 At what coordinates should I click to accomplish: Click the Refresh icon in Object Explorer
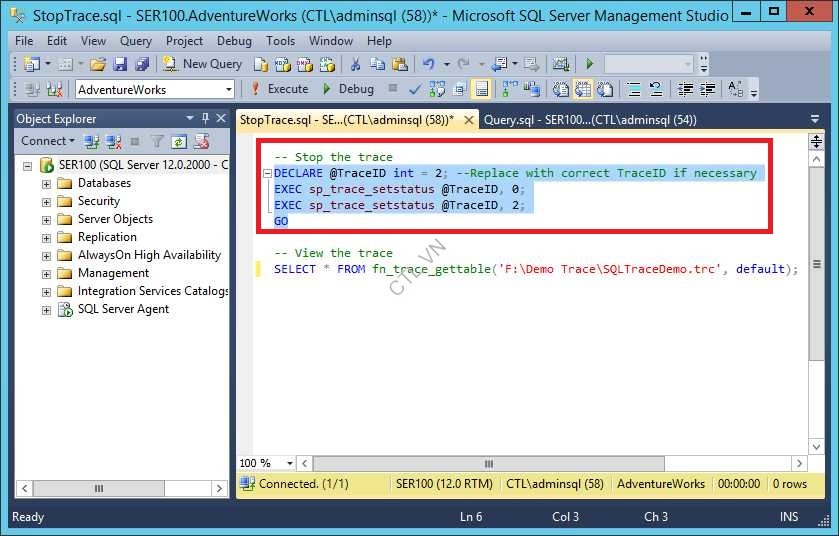pos(178,141)
